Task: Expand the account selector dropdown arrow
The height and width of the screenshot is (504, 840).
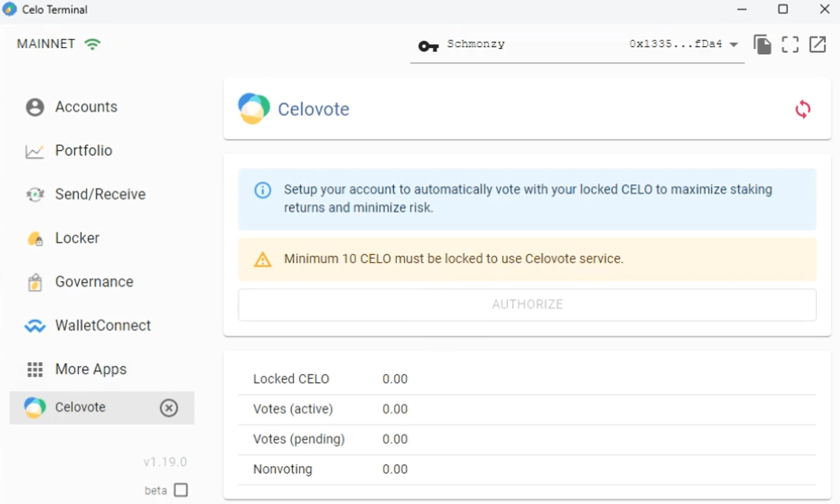Action: (734, 45)
